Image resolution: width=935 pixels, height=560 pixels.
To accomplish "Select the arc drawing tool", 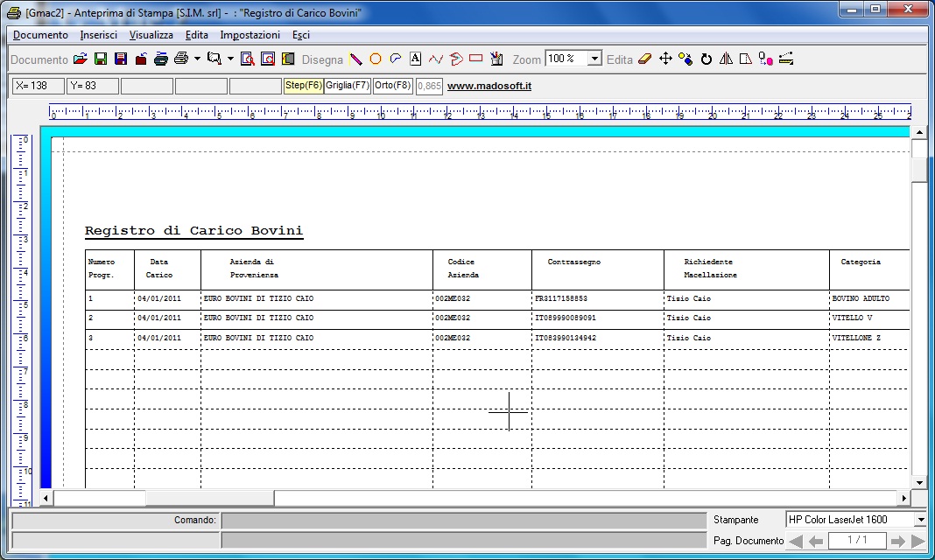I will coord(396,59).
